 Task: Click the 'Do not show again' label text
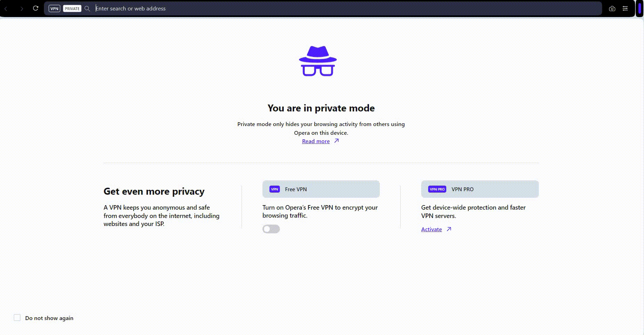pyautogui.click(x=49, y=318)
